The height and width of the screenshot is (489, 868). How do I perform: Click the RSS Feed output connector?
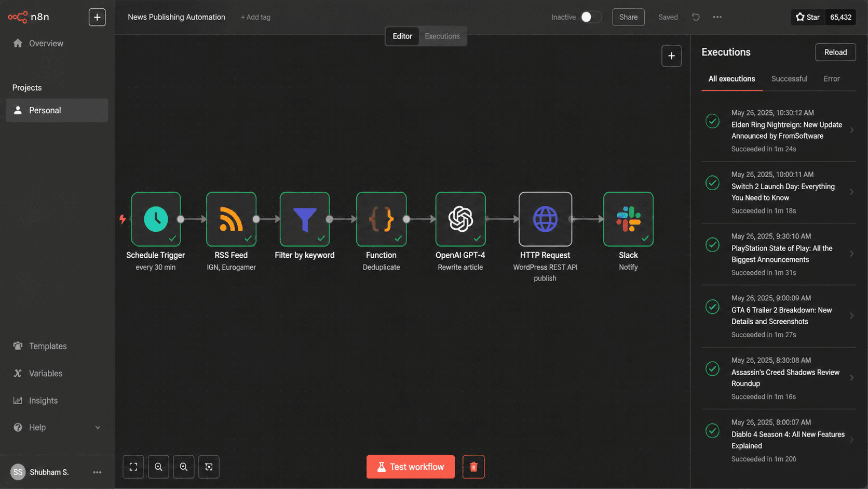[256, 219]
